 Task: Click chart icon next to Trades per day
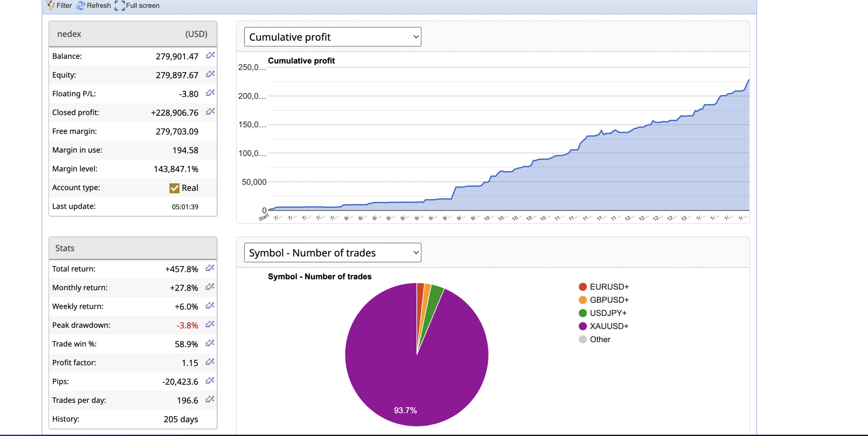pyautogui.click(x=210, y=399)
